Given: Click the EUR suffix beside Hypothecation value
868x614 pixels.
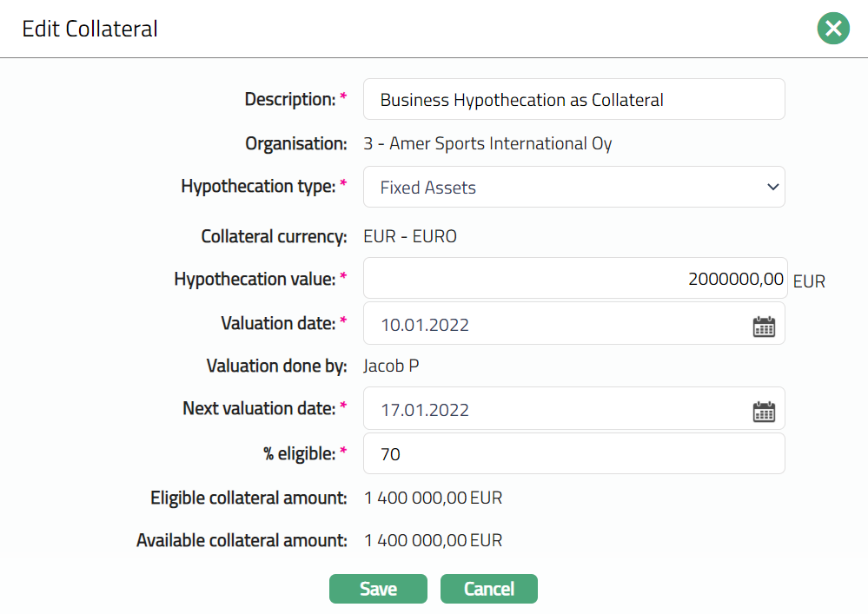Looking at the screenshot, I should [x=809, y=281].
